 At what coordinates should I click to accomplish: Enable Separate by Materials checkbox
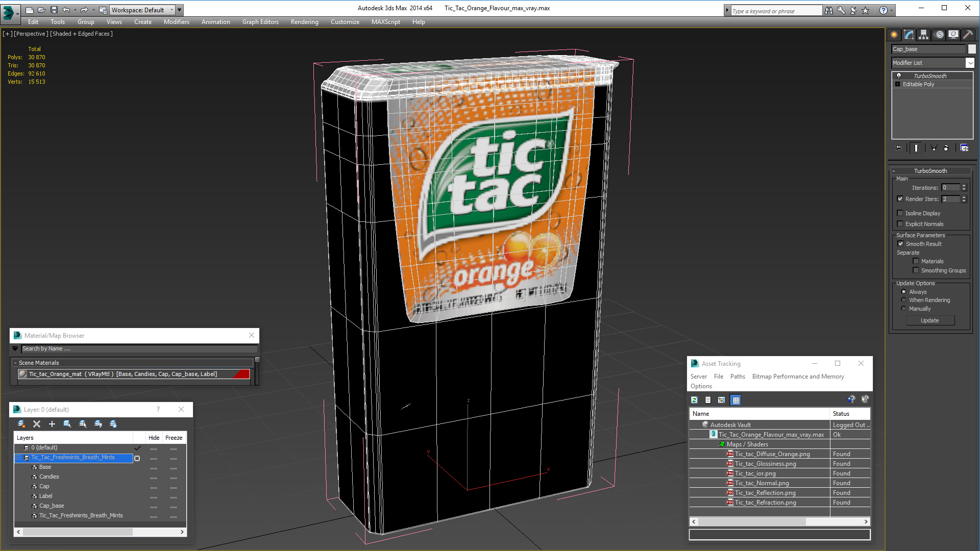tap(916, 261)
